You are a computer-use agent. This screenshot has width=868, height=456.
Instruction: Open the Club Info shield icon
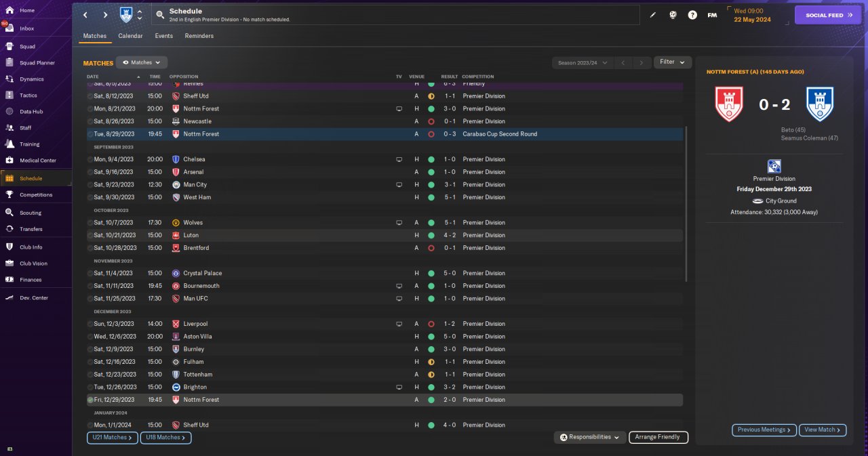(9, 247)
